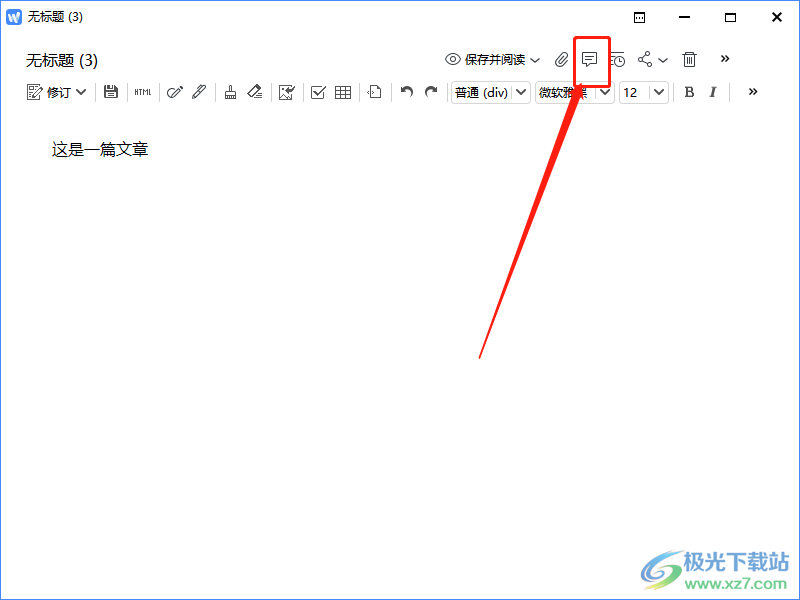The height and width of the screenshot is (600, 800).
Task: Expand paragraph style dropdown arrow
Action: point(521,92)
